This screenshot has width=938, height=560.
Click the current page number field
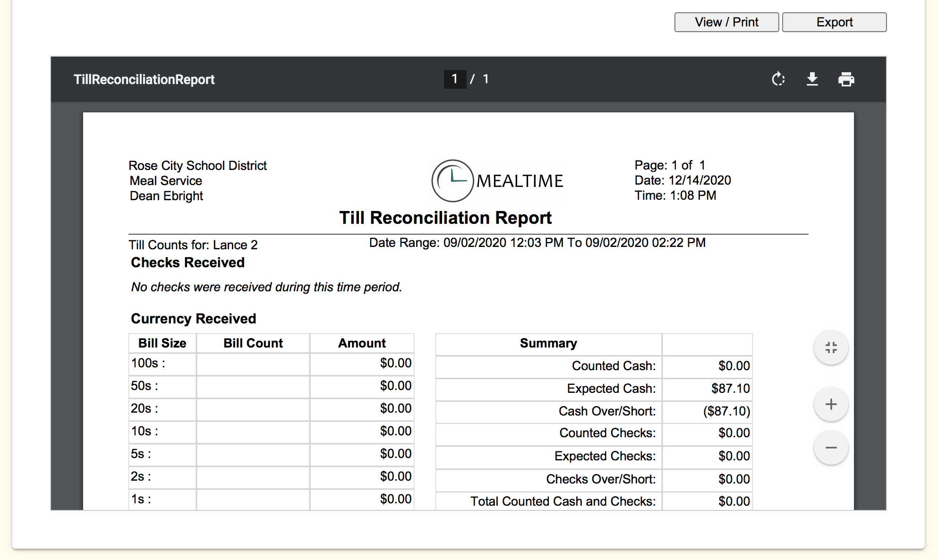tap(454, 79)
